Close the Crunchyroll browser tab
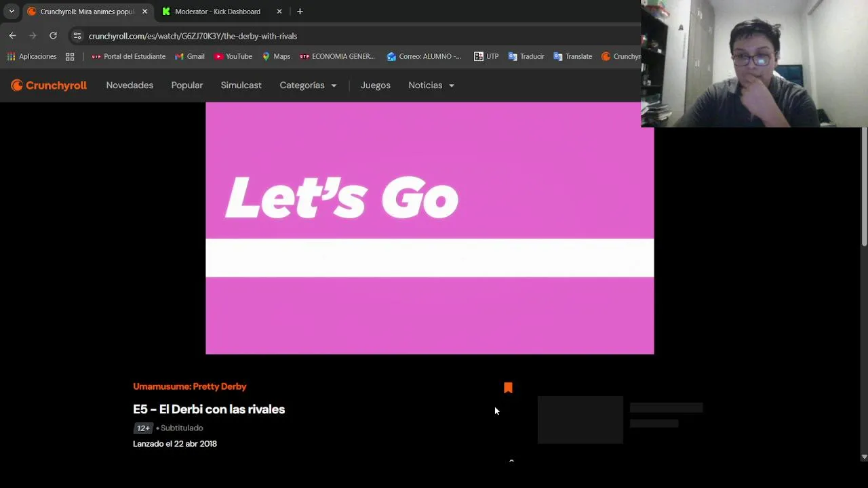Viewport: 868px width, 488px height. click(x=144, y=12)
